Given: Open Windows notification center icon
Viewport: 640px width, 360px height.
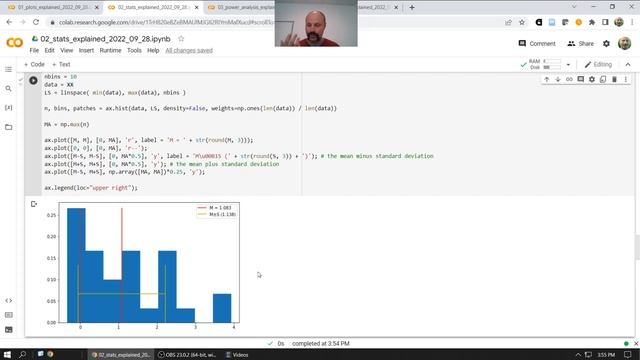Looking at the screenshot, I should click(628, 355).
